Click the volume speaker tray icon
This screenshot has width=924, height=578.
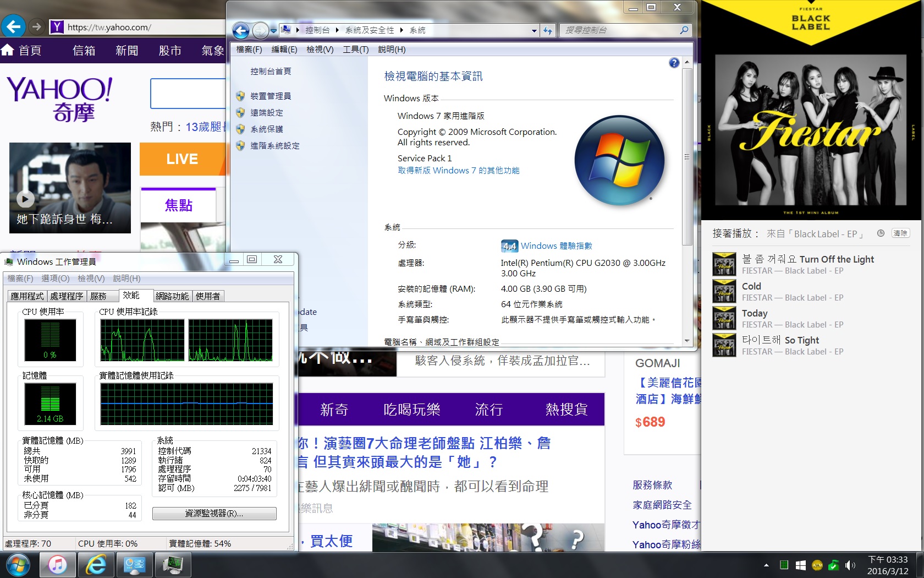point(850,565)
